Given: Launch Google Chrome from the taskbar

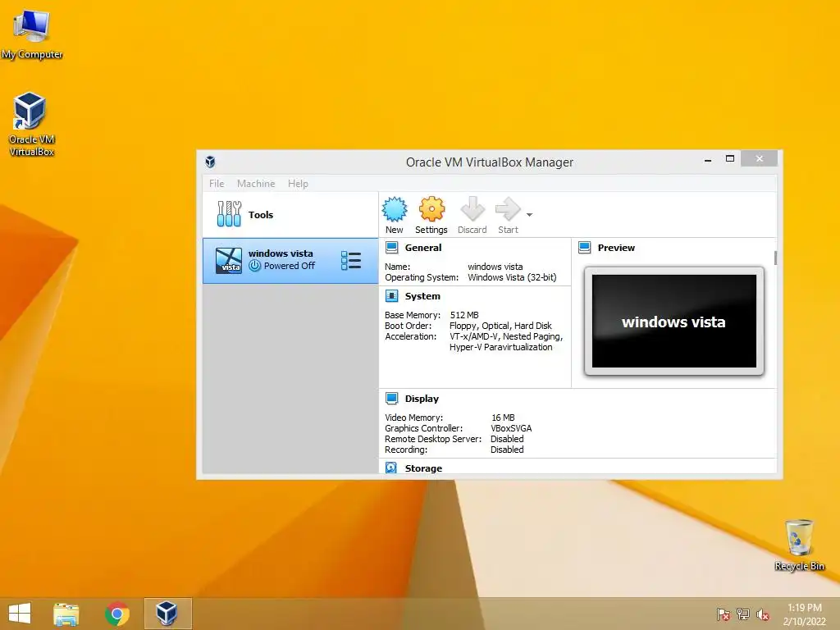Looking at the screenshot, I should click(x=116, y=614).
